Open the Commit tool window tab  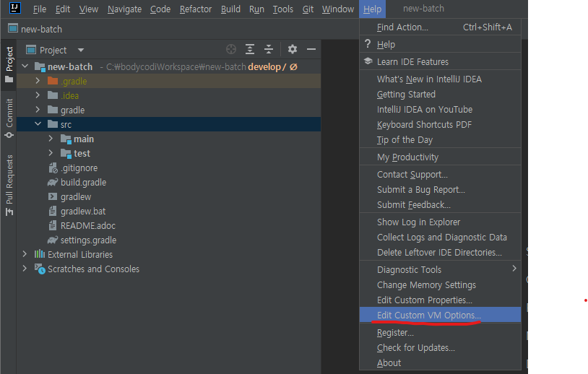(x=9, y=118)
